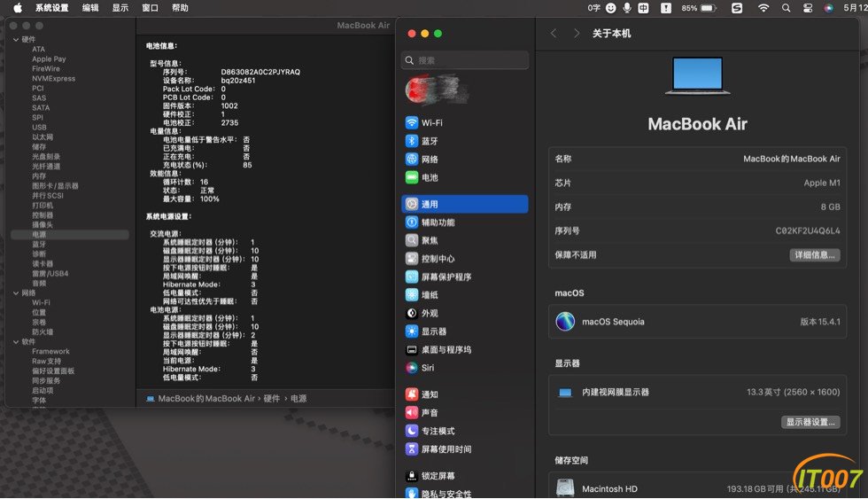
Task: Select ATA in System Information sidebar
Action: [x=39, y=50]
